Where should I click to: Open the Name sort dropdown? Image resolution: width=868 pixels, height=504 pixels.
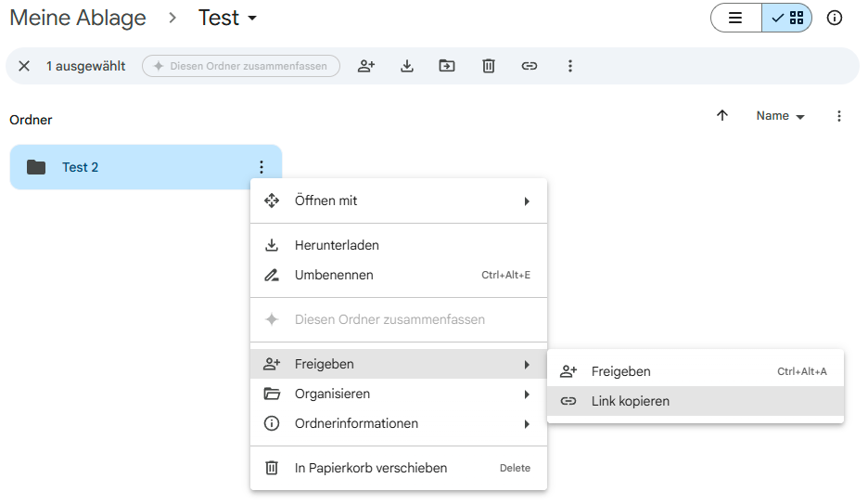(x=780, y=116)
